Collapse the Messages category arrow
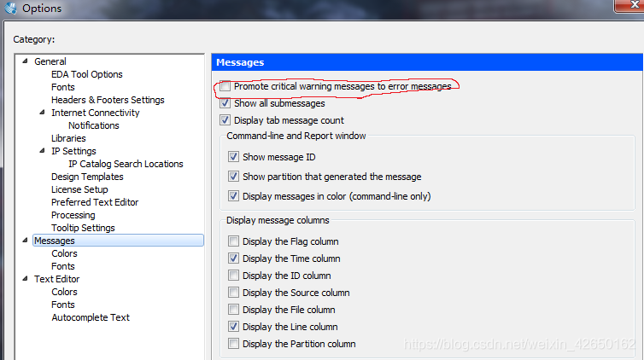Viewport: 644px width, 360px height. (x=25, y=241)
